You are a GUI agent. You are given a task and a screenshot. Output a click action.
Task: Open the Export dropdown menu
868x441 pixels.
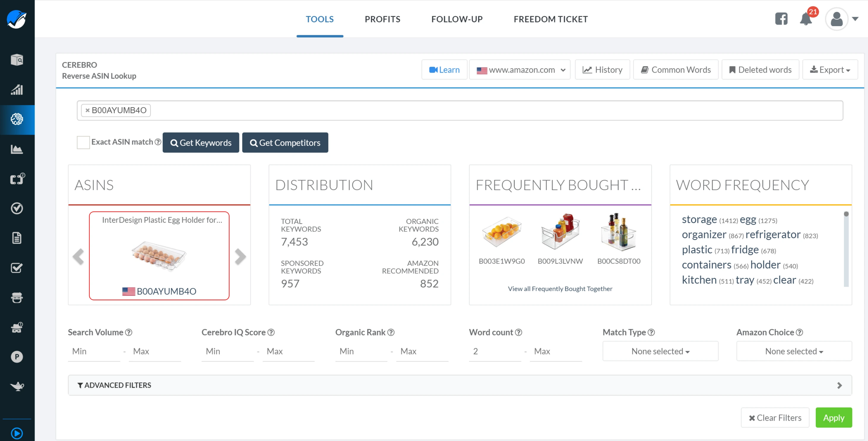(830, 70)
